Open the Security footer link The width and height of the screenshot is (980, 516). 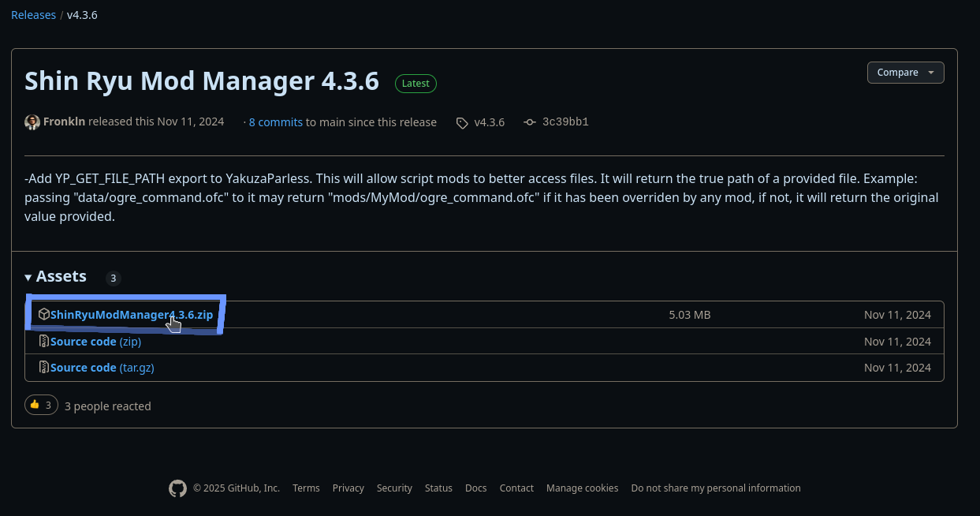click(394, 488)
